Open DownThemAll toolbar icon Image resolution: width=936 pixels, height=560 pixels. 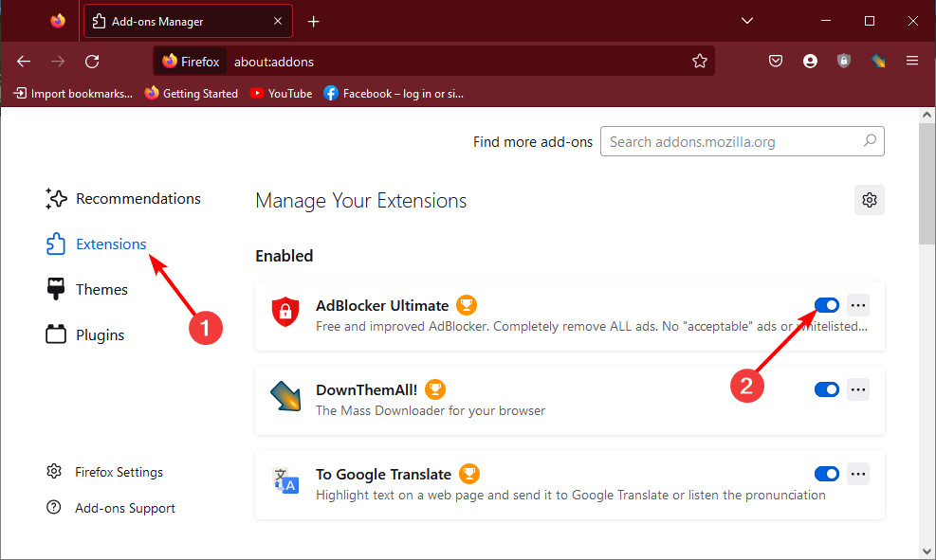click(878, 61)
